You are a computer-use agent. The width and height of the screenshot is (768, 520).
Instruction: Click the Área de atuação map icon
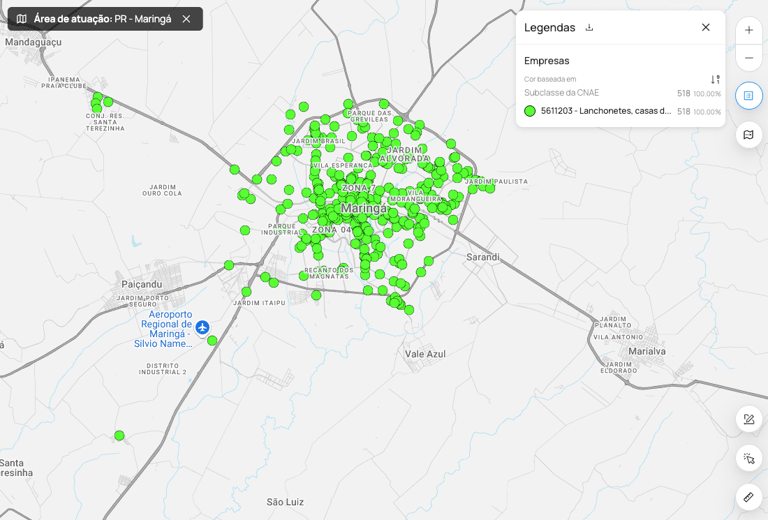21,19
